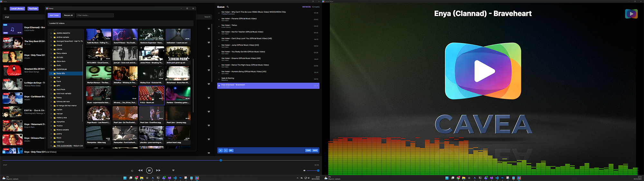
Task: Select 'Seek & Destroy' in the queue
Action: tap(268, 79)
